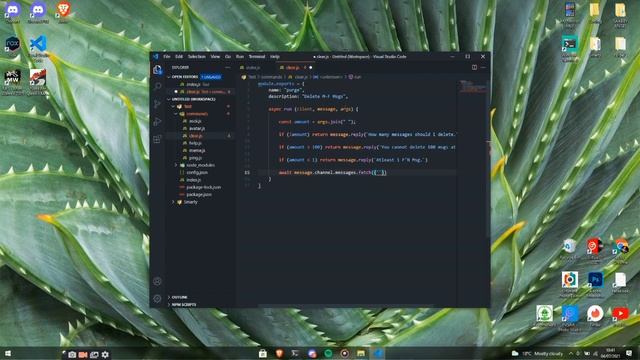This screenshot has height=360, width=640.
Task: Expand the NPM Scripts section
Action: click(x=184, y=304)
